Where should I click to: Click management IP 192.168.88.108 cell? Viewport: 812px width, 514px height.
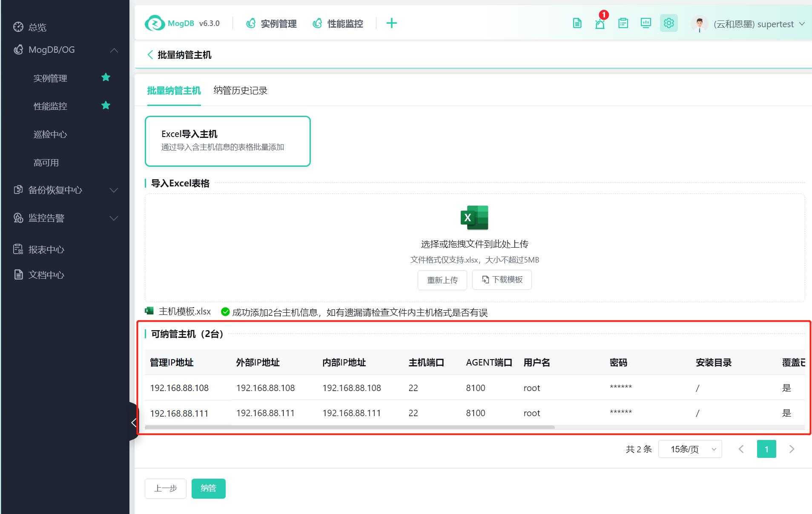point(179,388)
